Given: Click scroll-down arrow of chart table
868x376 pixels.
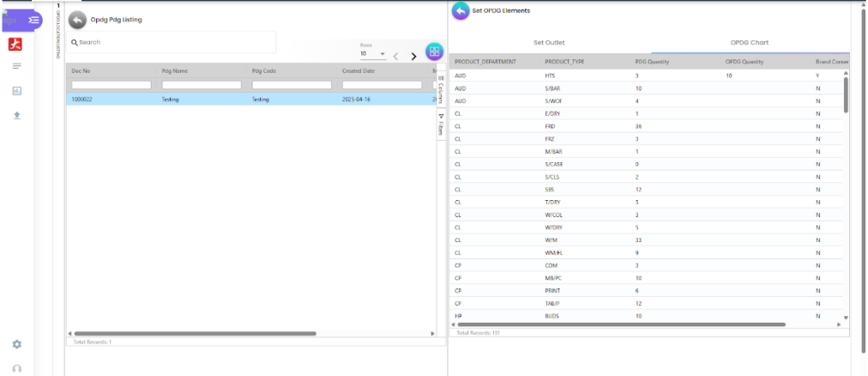Looking at the screenshot, I should [846, 318].
